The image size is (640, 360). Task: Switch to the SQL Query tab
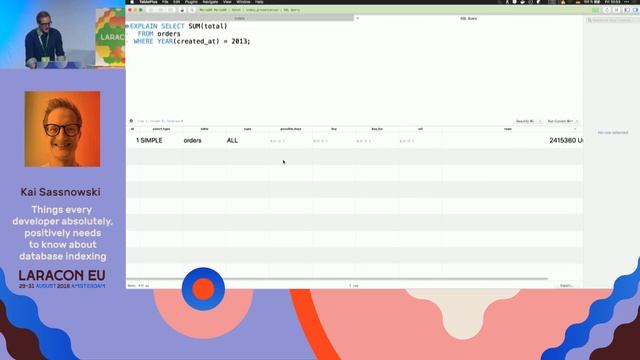469,18
